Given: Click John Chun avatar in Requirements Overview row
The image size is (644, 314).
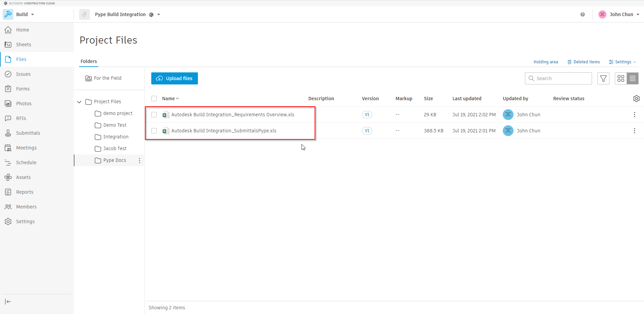Looking at the screenshot, I should tap(508, 115).
